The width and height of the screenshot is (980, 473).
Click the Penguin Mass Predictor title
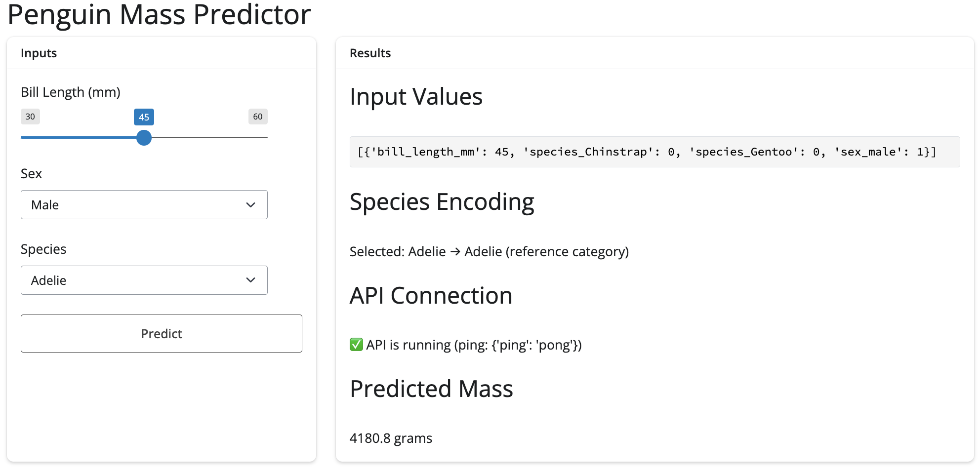click(x=159, y=15)
